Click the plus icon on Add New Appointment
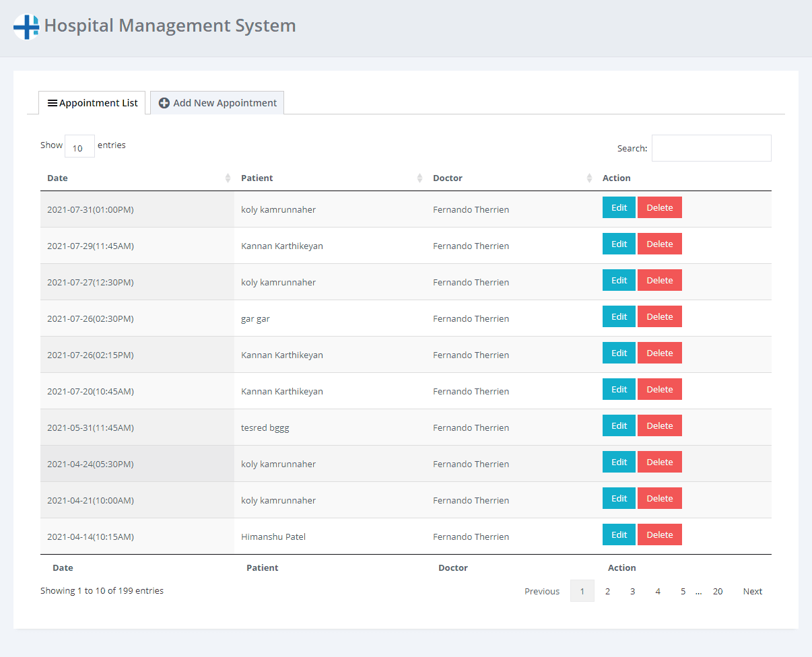Viewport: 812px width, 657px height. (164, 103)
